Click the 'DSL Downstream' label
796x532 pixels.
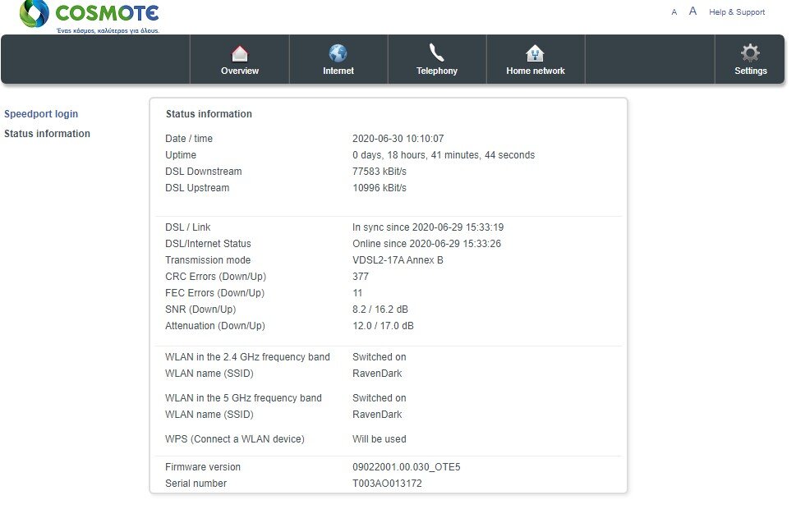[x=203, y=172]
